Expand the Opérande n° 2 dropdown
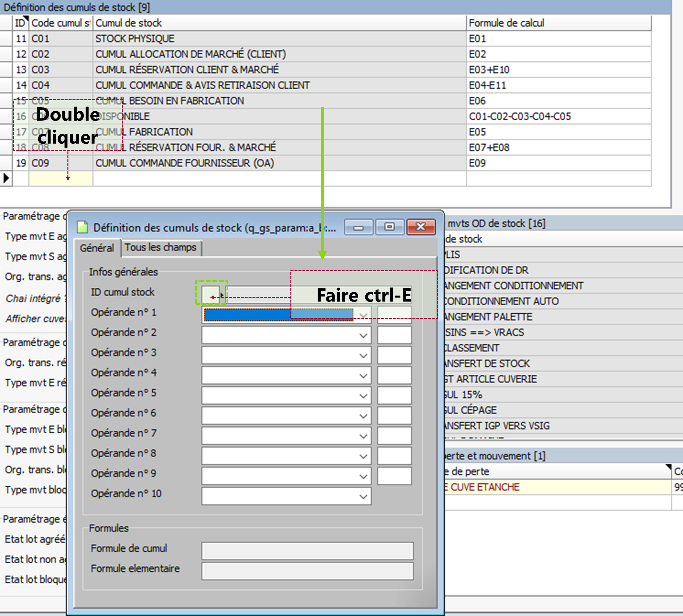Viewport: 683px width, 616px height. pyautogui.click(x=363, y=336)
